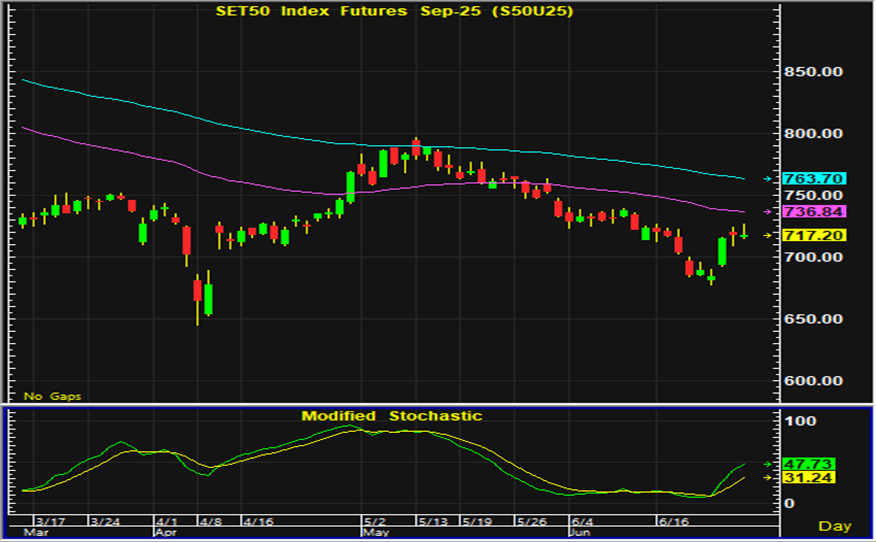Viewport: 876px width, 542px height.
Task: Click the 4/8 date on time axis
Action: [209, 521]
